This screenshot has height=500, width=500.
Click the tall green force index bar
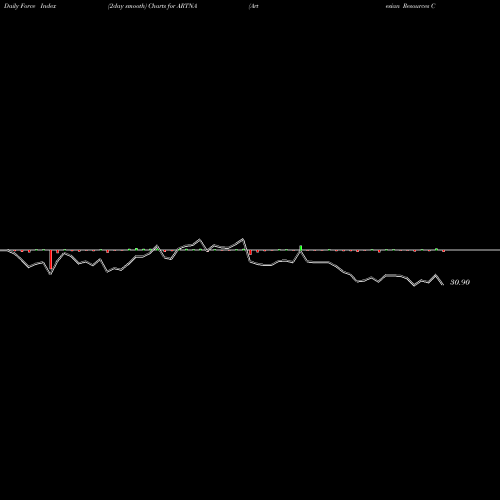click(x=301, y=248)
